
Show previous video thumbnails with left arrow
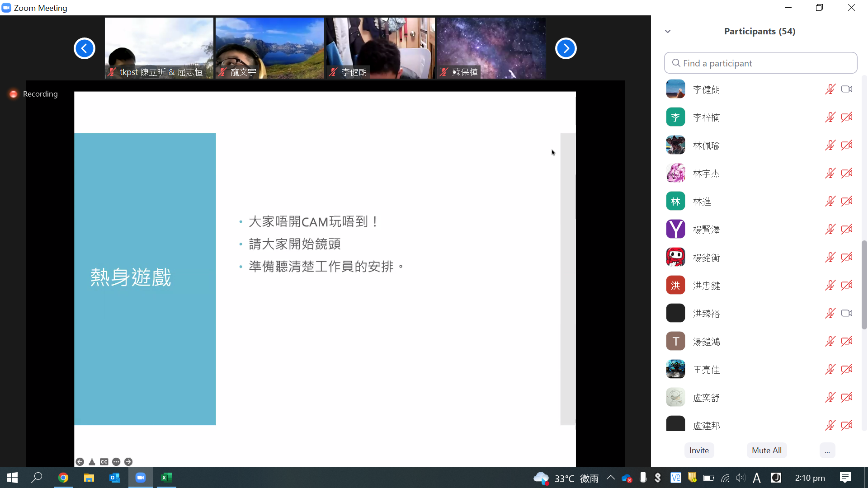[x=85, y=48]
